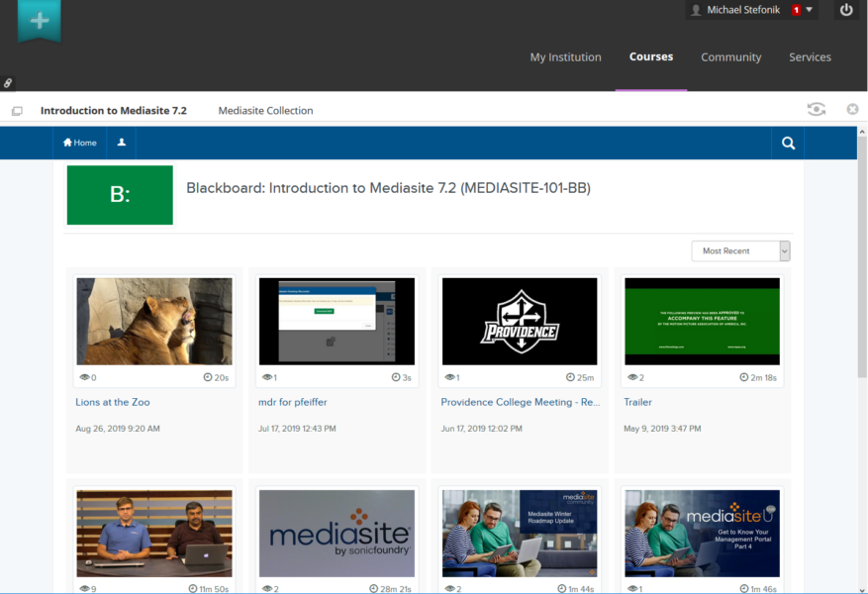Click Mediasite Collection breadcrumb

pos(265,111)
